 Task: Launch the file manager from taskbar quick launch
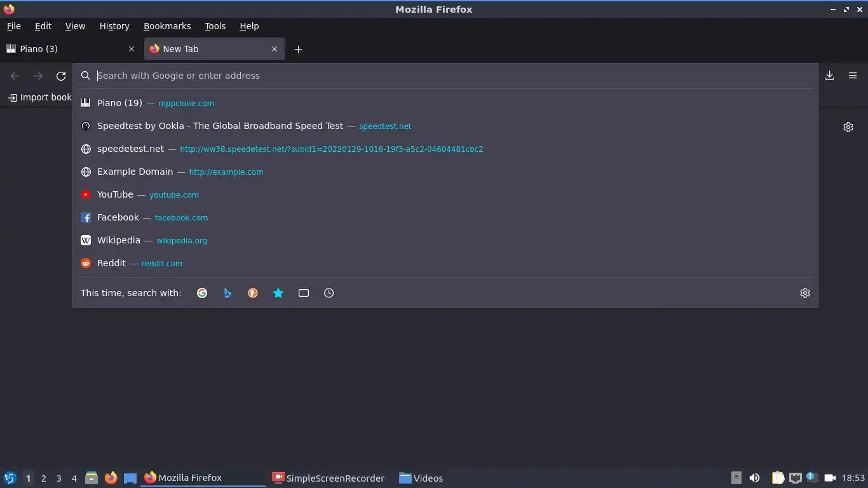(x=92, y=478)
